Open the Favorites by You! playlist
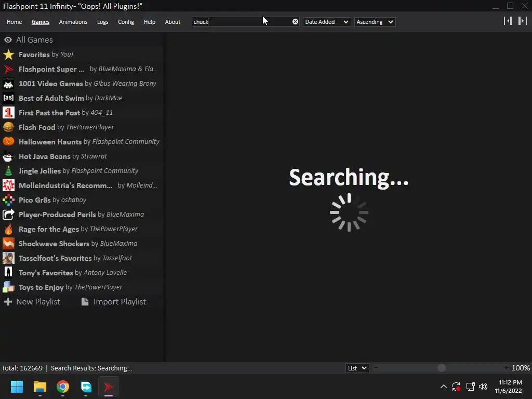This screenshot has height=399, width=532. point(82,55)
